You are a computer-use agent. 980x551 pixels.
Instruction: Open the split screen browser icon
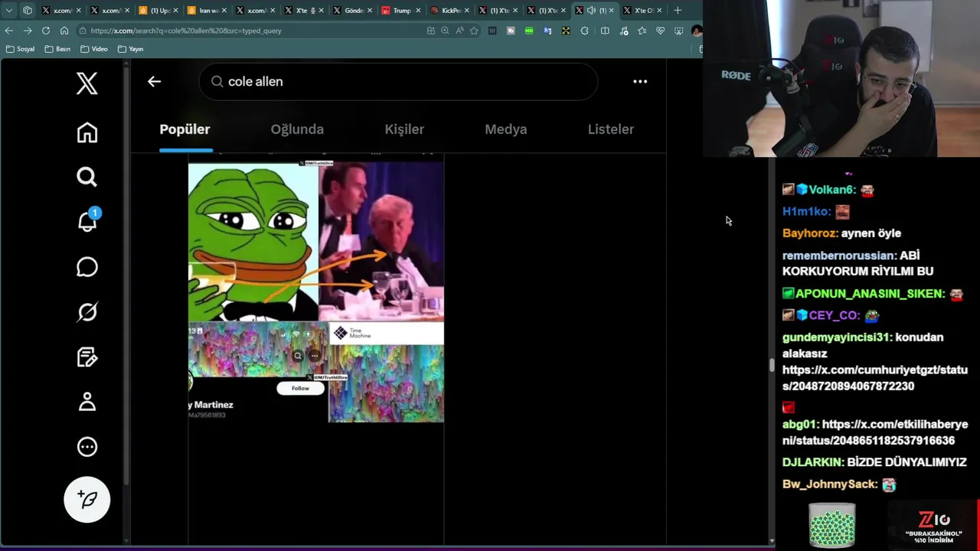click(605, 31)
